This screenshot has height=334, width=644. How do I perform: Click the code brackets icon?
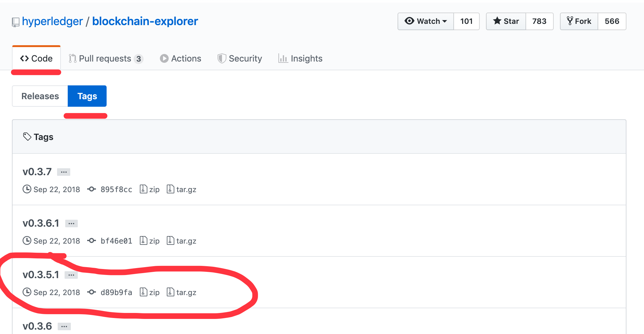click(24, 58)
